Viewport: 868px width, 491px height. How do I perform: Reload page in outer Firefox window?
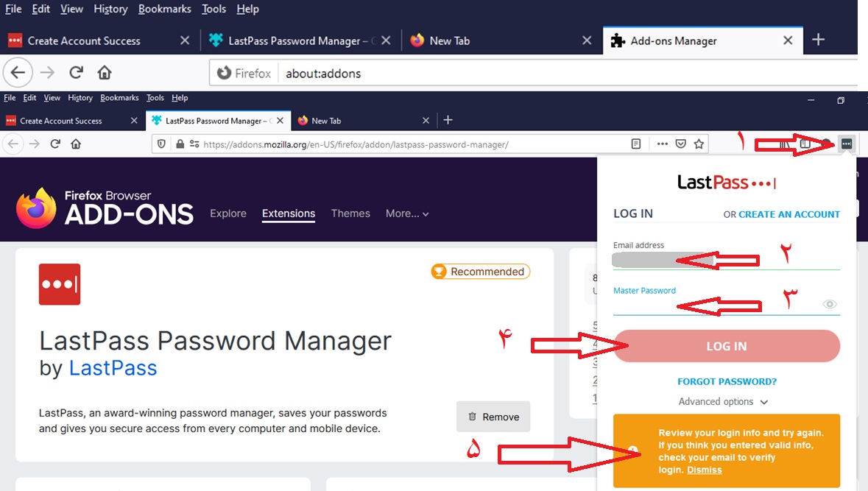[x=76, y=73]
